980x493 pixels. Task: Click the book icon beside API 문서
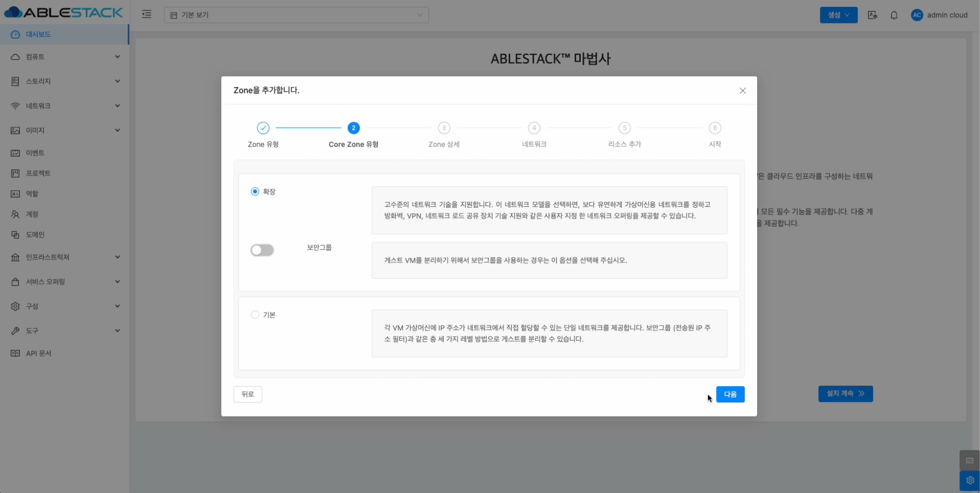tap(15, 354)
